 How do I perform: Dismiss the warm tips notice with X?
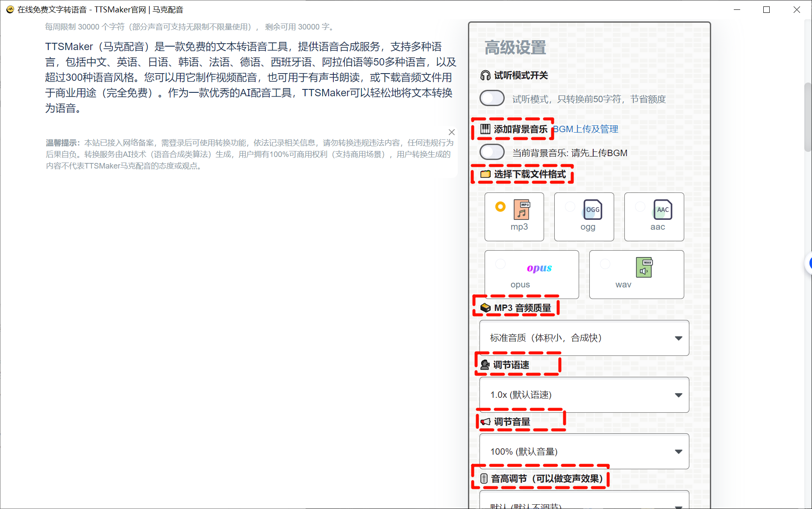coord(452,132)
